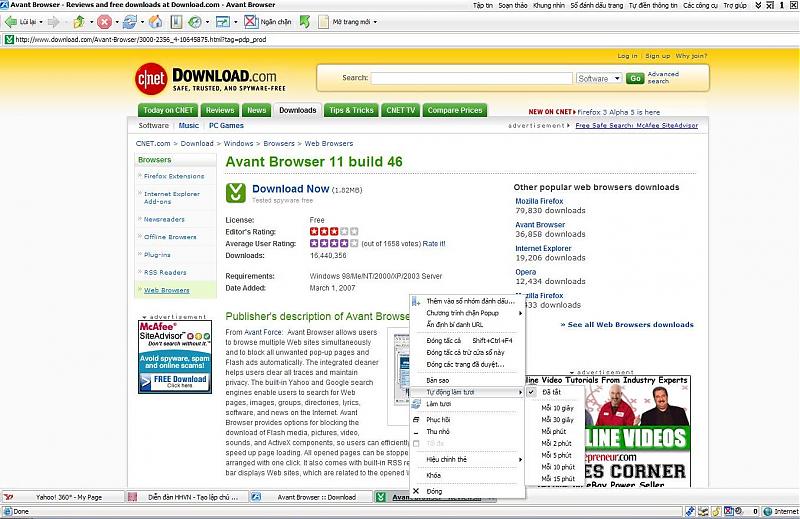
Task: Click Thêm vào sổ nhóm đánh dấu icon
Action: tap(417, 301)
